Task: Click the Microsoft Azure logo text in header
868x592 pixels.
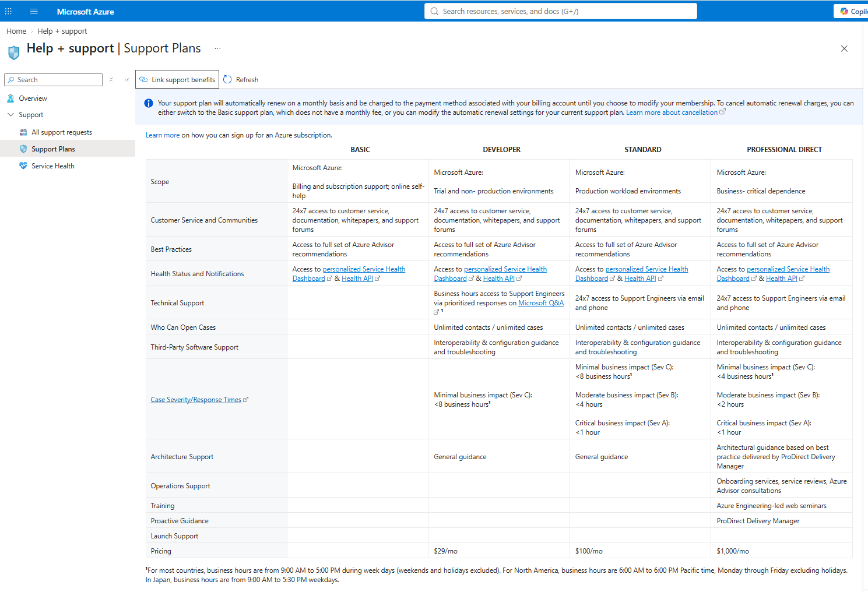Action: (86, 12)
